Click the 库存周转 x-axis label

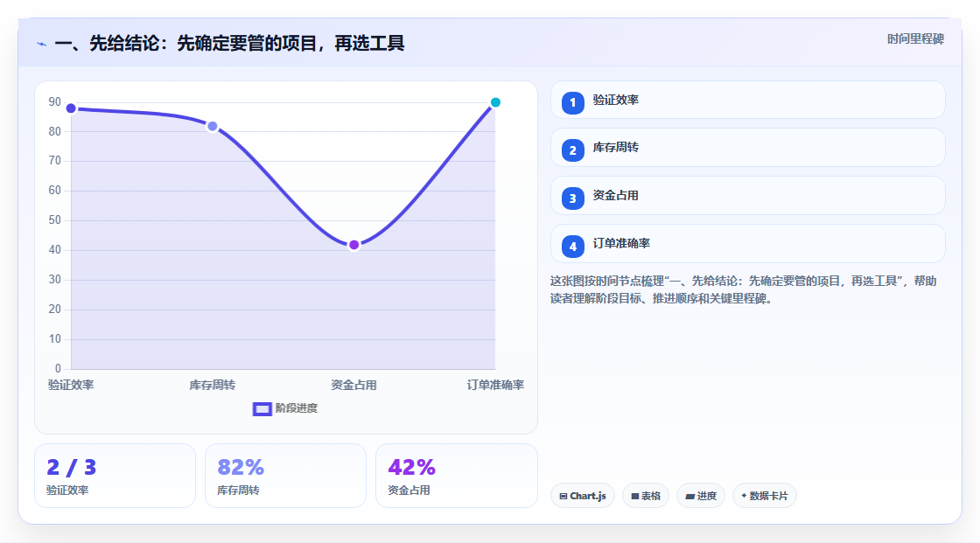pos(213,385)
